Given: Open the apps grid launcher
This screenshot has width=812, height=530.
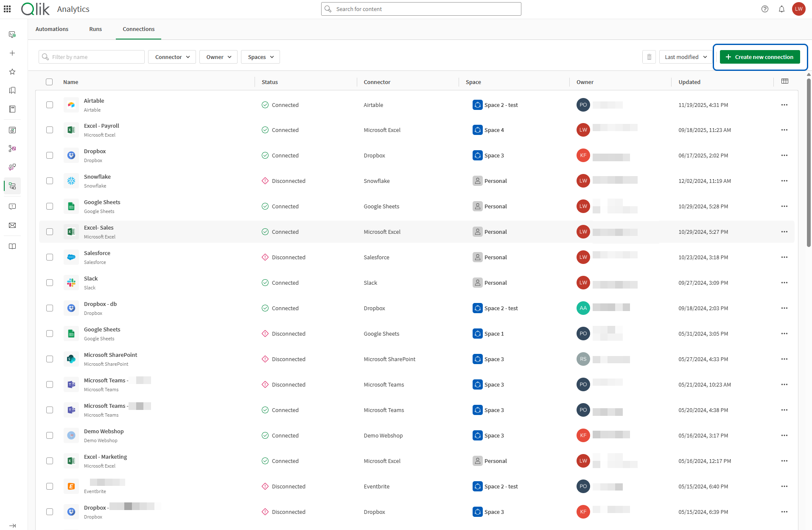Looking at the screenshot, I should (7, 9).
